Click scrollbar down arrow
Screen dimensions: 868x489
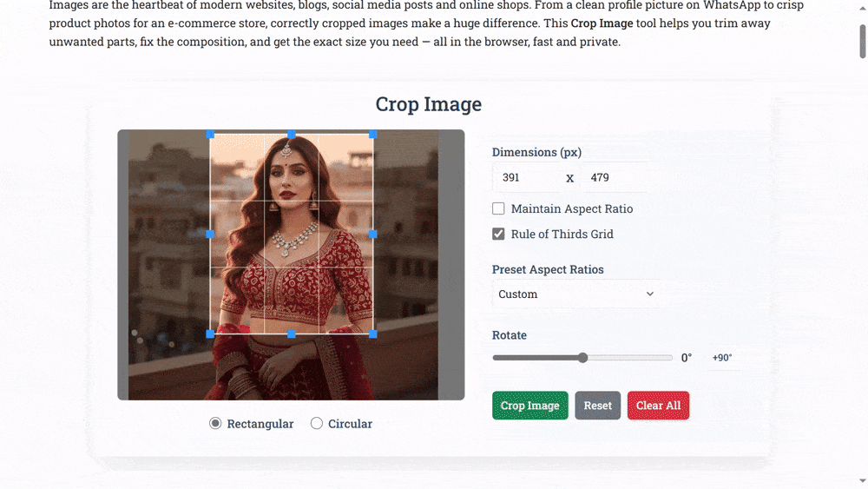(x=863, y=480)
